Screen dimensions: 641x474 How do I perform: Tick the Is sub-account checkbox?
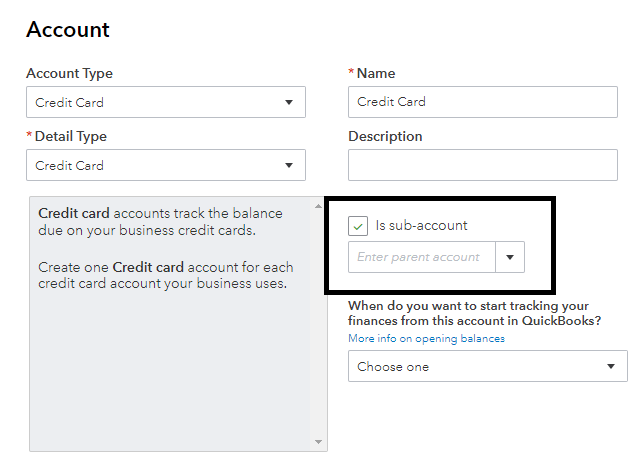click(x=358, y=226)
